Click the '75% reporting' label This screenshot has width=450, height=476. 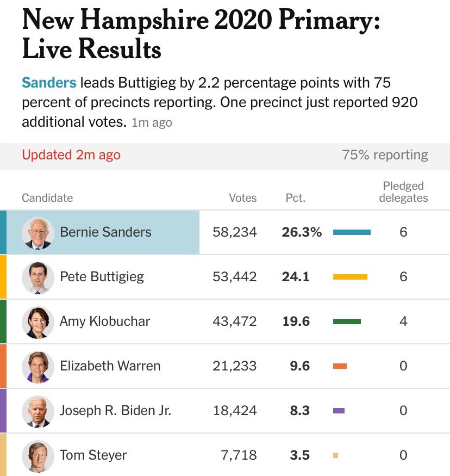pyautogui.click(x=385, y=155)
